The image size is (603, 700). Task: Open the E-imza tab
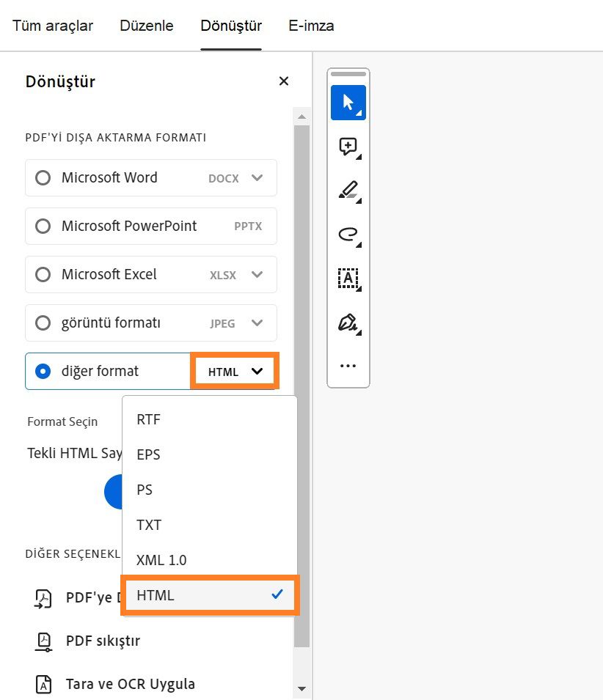[x=311, y=25]
